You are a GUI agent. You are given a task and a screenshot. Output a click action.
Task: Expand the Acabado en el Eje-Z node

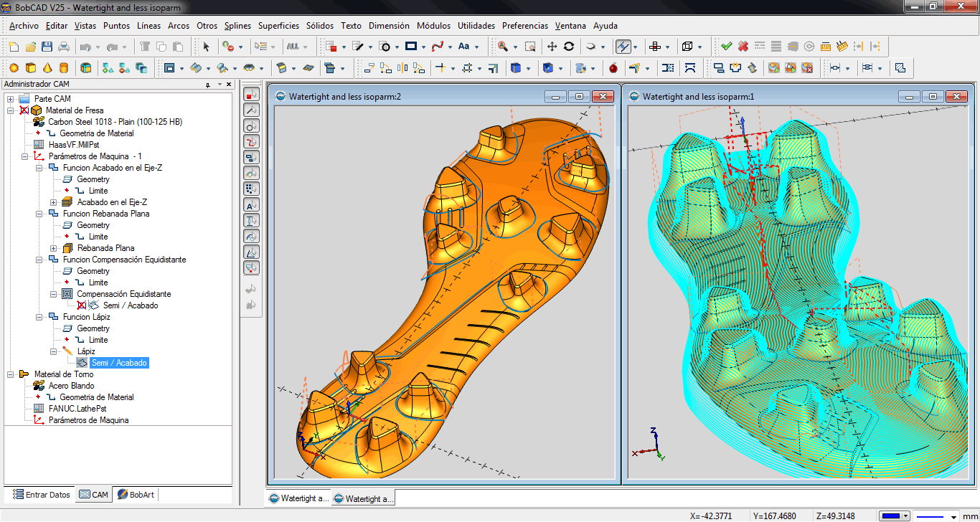(54, 202)
